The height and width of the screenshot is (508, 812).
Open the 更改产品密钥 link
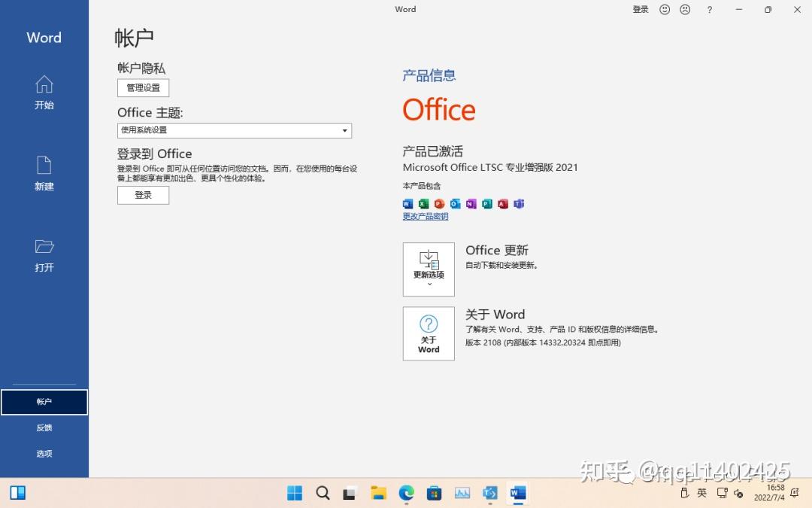(425, 216)
